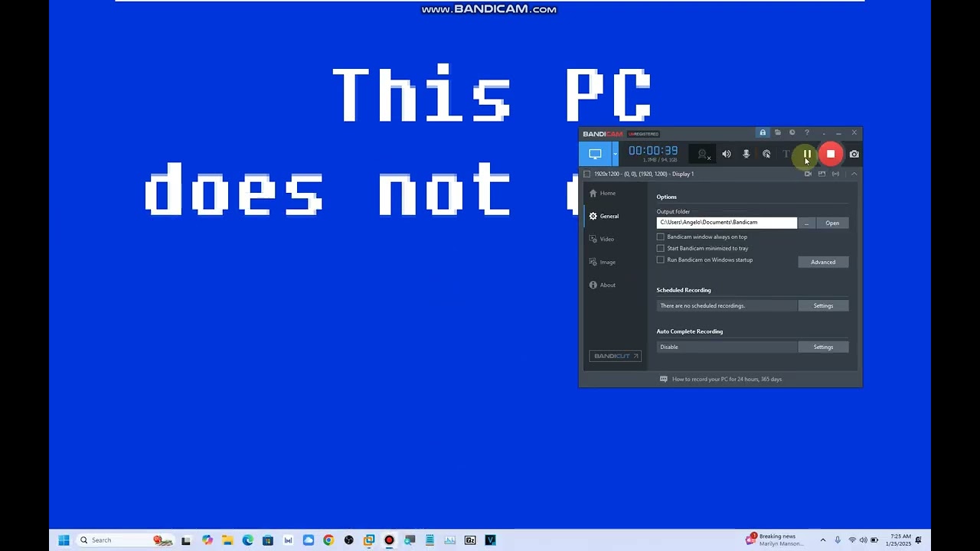Open Auto Complete Recording Settings button
980x551 pixels.
(823, 347)
